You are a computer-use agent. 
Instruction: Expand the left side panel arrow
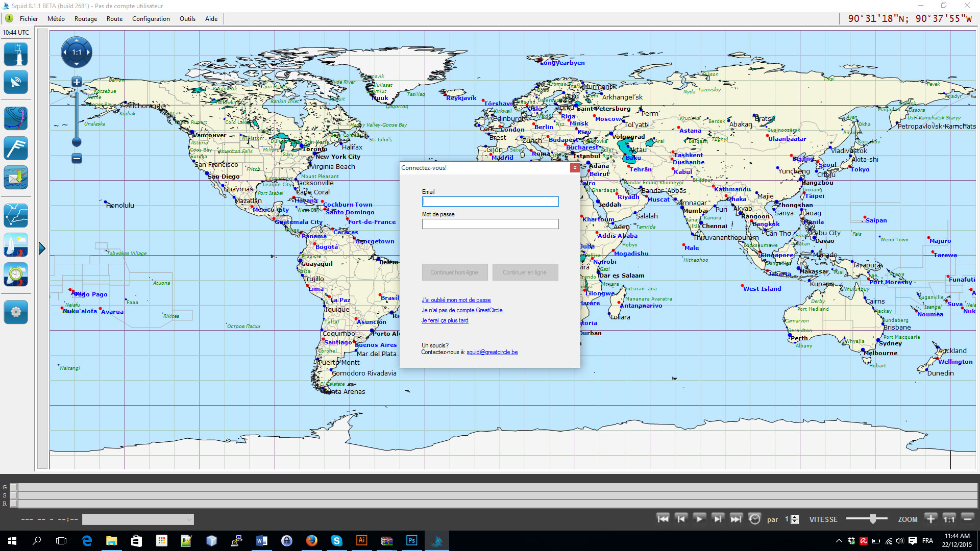point(42,249)
